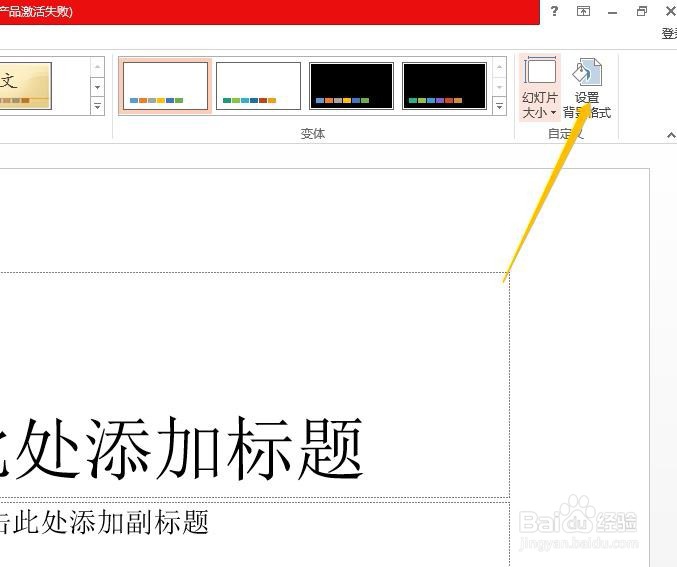677x567 pixels.
Task: Move themes gallery up one row
Action: [x=97, y=67]
